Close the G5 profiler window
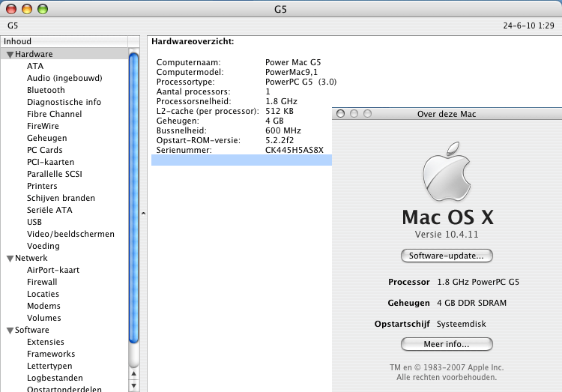 click(x=11, y=8)
